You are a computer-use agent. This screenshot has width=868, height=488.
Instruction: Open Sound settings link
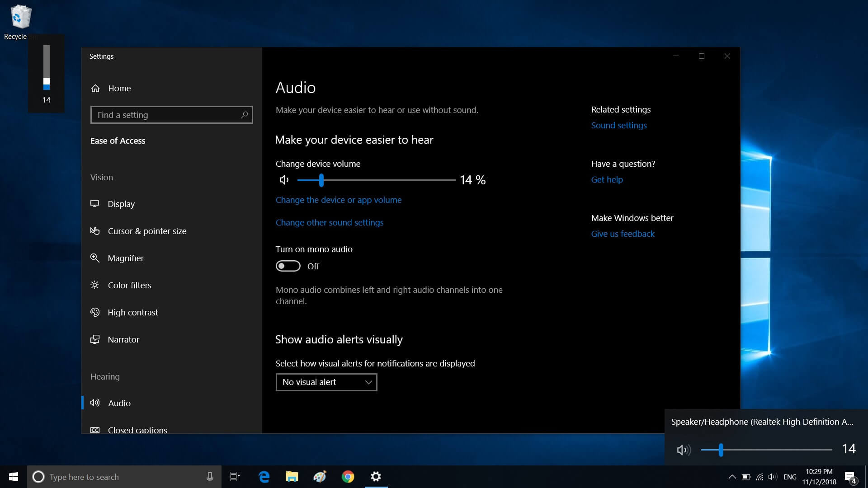pos(619,125)
